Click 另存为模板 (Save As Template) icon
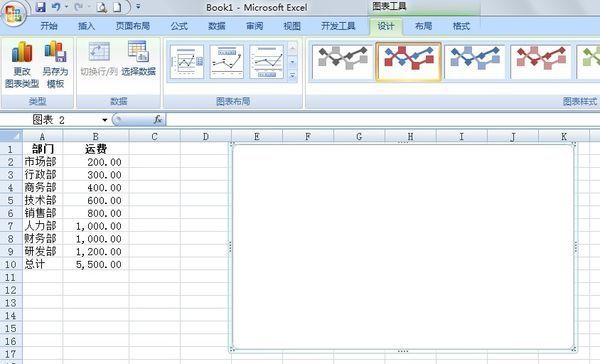Screen dimensions: 600x364 (x=55, y=64)
